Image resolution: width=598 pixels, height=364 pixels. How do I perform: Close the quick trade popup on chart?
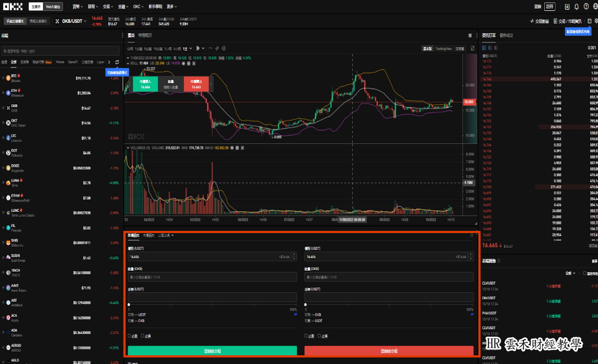pos(211,84)
